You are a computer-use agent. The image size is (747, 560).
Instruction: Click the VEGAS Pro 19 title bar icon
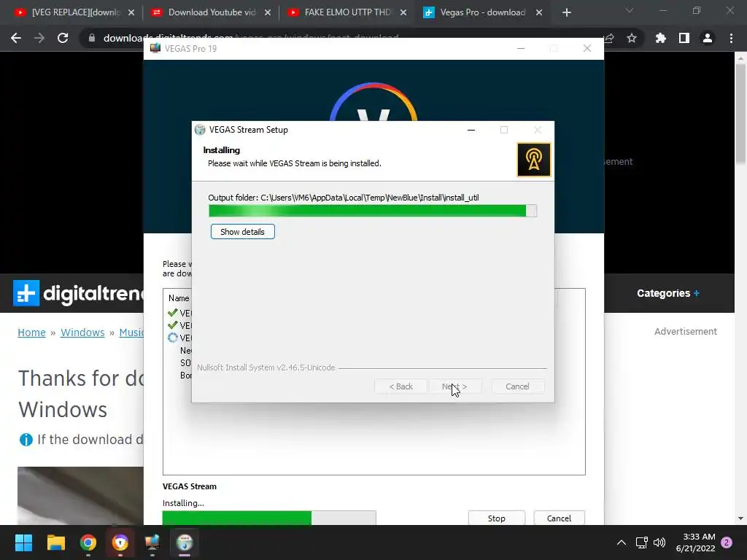click(x=155, y=48)
